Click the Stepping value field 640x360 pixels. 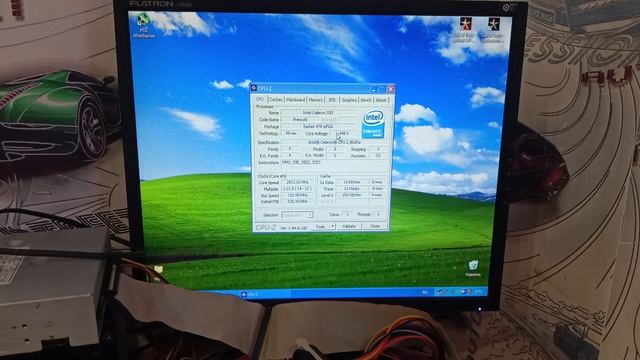pos(378,149)
